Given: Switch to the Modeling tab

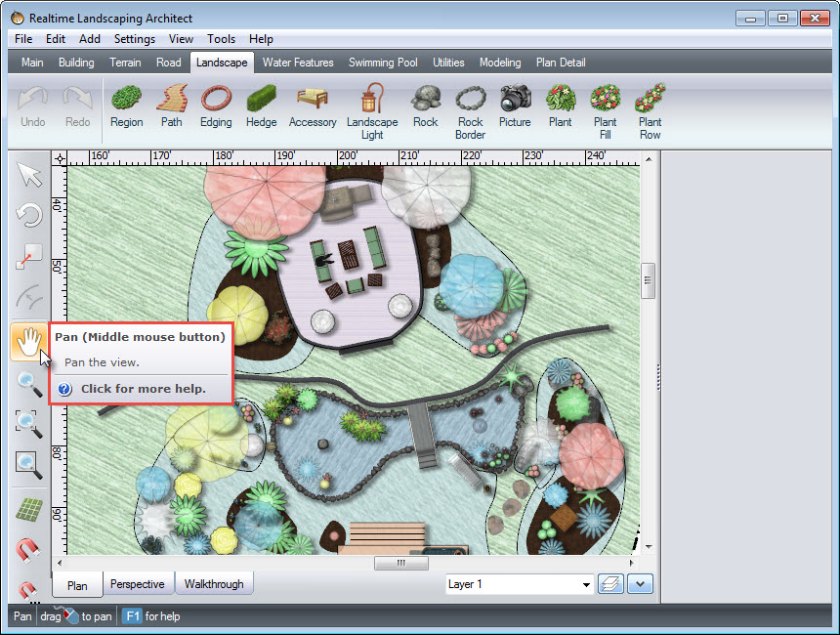Looking at the screenshot, I should [500, 63].
